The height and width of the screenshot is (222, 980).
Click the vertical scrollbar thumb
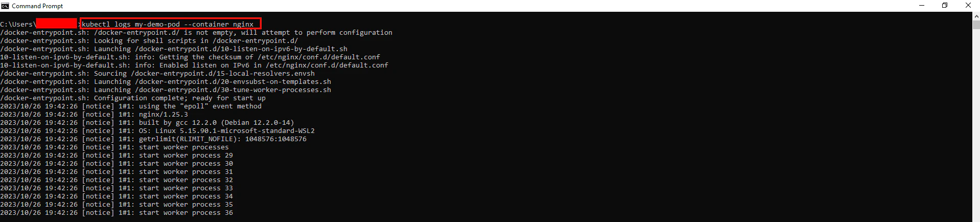point(976,25)
